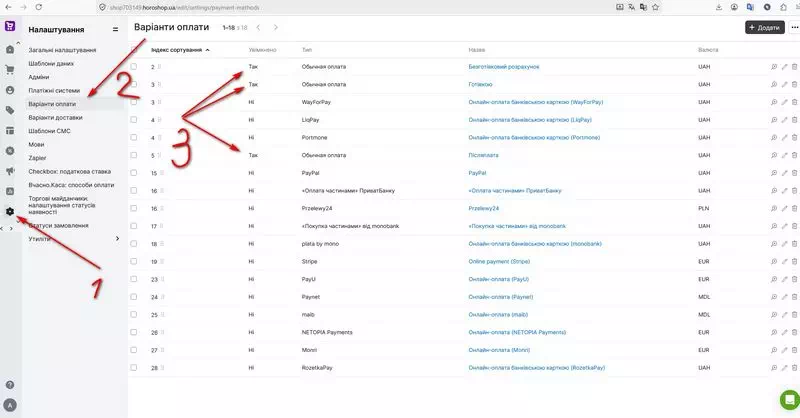Open Шаблони даних settings section

[x=51, y=64]
